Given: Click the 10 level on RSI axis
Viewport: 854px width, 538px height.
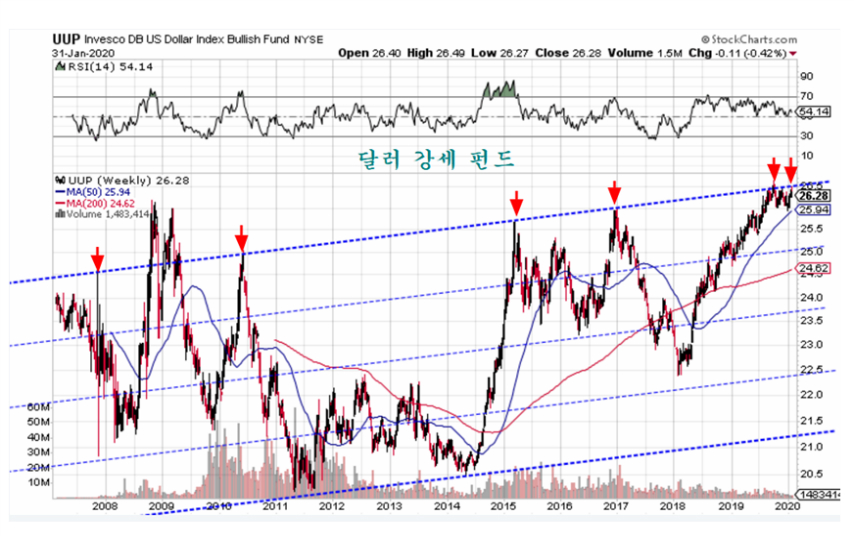Looking at the screenshot, I should pyautogui.click(x=807, y=156).
